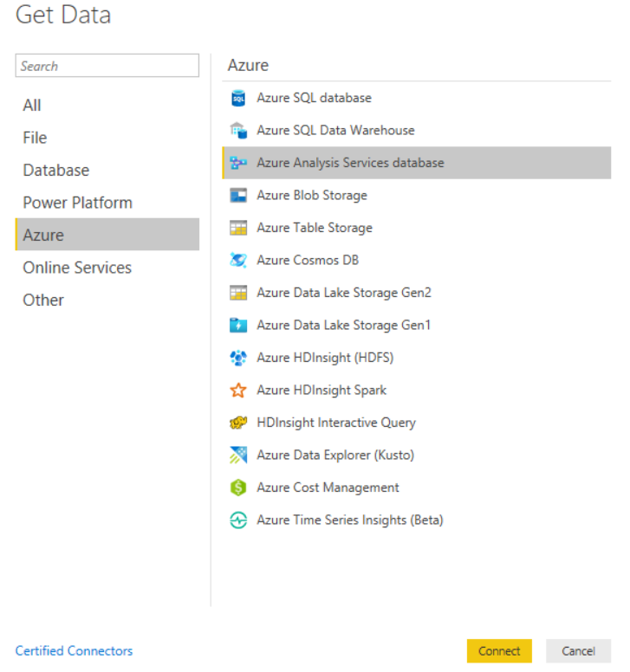The width and height of the screenshot is (630, 672).
Task: Select 'Azure Data Lake Storage Gen2' text
Action: (344, 293)
